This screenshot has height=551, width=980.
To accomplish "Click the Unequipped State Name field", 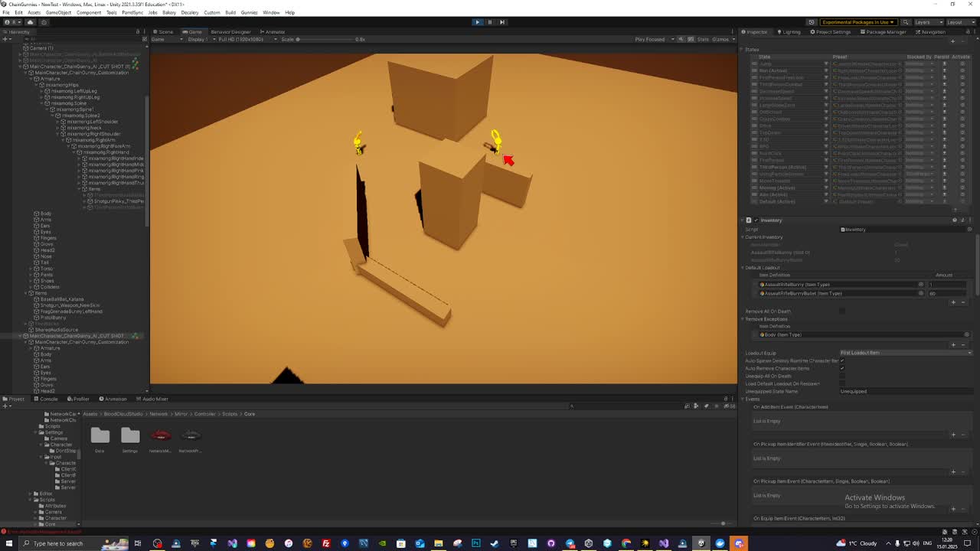I will pos(906,391).
